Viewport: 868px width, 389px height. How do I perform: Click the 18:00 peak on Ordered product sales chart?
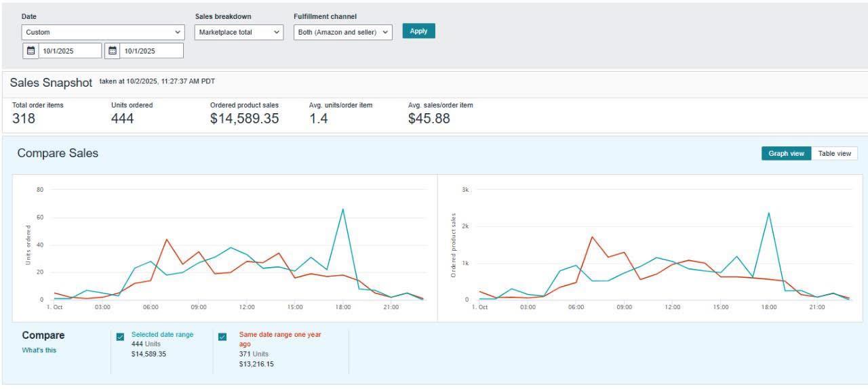[768, 213]
